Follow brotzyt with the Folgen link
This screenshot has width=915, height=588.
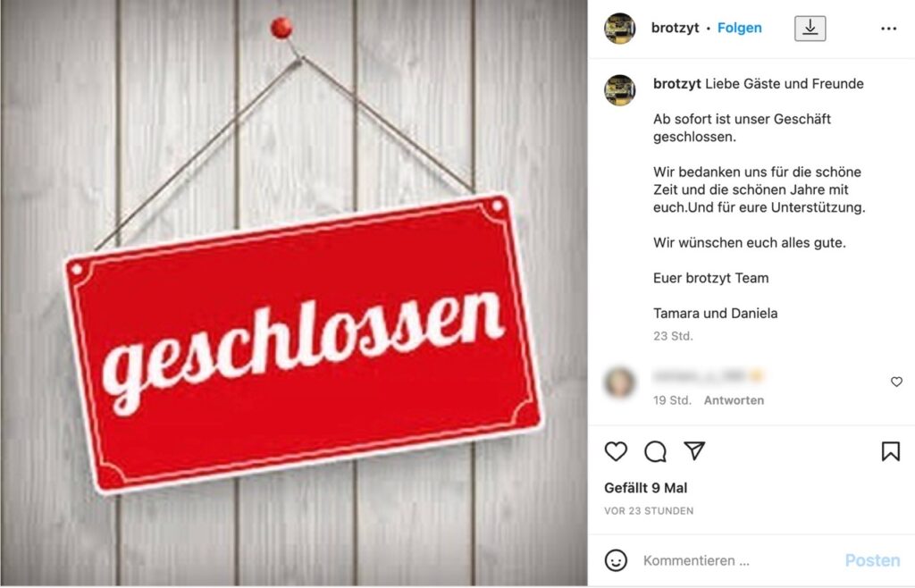(x=739, y=28)
